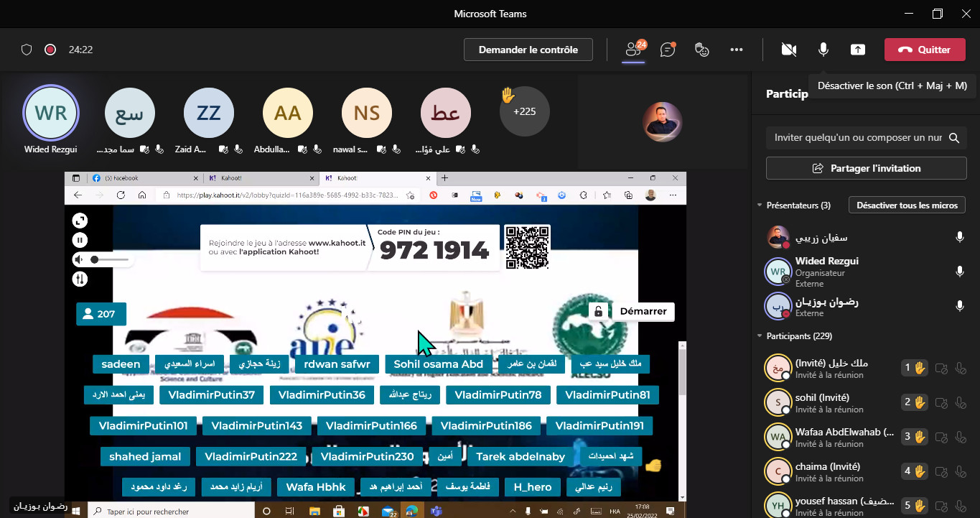Pause Kahoot lobby music
980x518 pixels.
pyautogui.click(x=80, y=240)
